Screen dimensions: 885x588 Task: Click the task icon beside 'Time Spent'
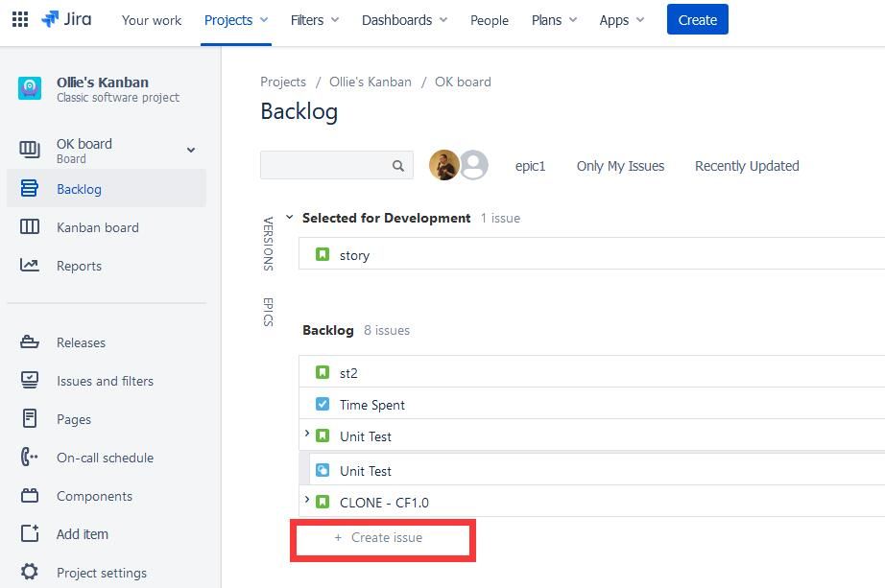tap(323, 404)
